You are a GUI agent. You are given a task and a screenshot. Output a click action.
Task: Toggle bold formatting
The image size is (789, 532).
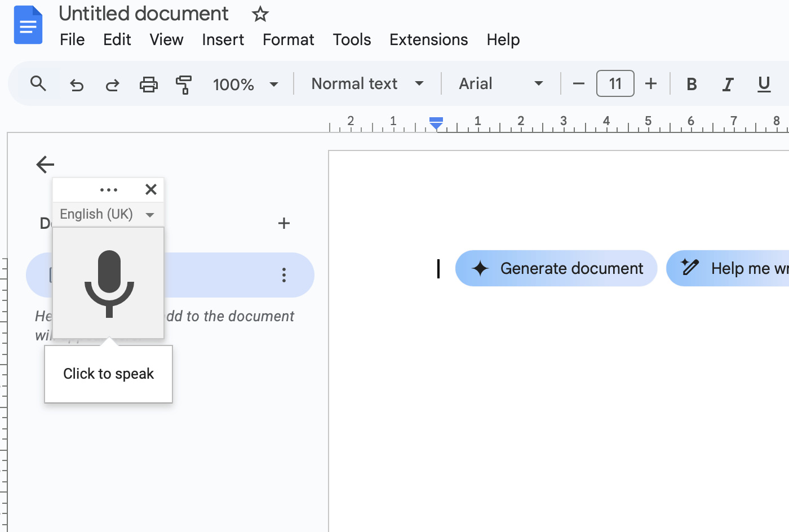[x=692, y=83]
